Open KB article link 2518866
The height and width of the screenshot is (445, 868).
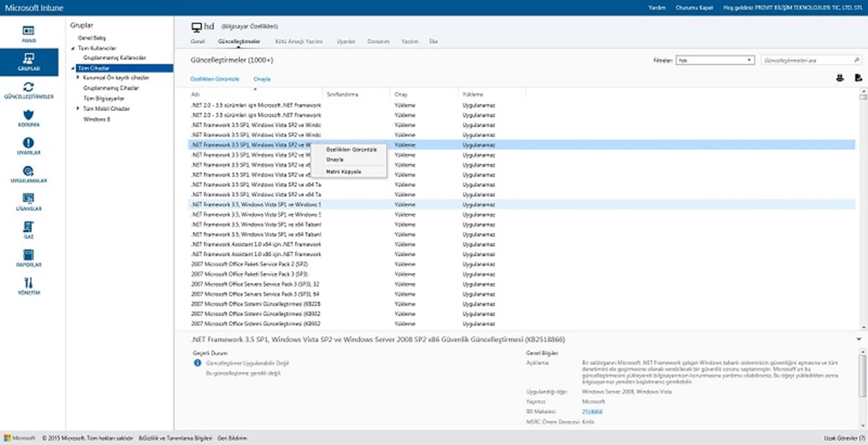pos(592,412)
